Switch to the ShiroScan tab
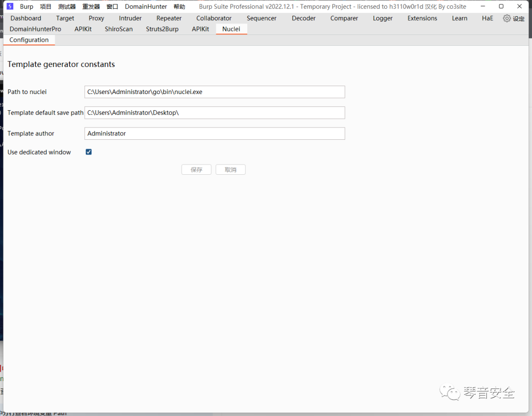The height and width of the screenshot is (416, 532). (119, 29)
